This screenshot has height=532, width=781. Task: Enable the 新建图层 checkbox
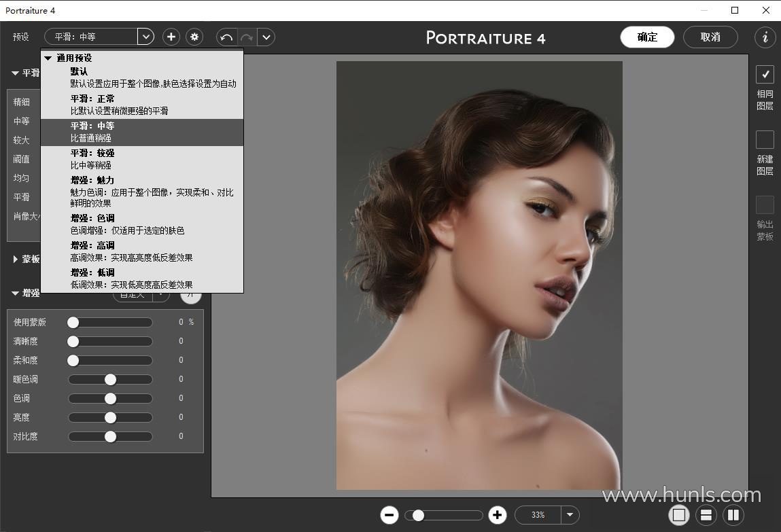[765, 139]
